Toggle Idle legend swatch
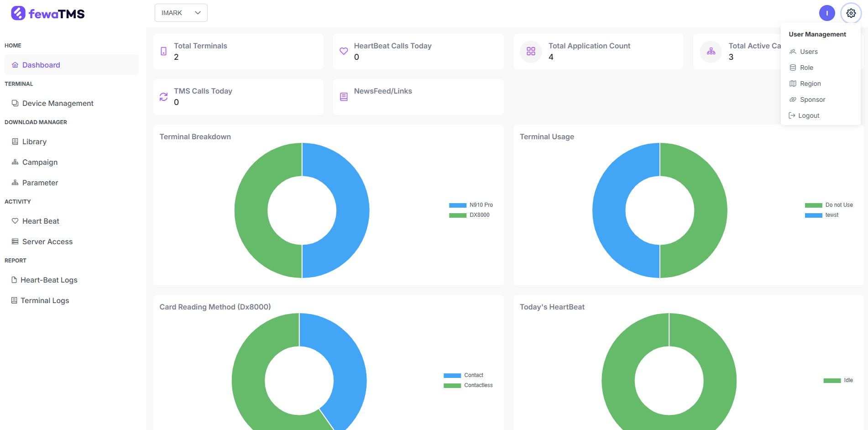This screenshot has width=868, height=430. (x=832, y=381)
